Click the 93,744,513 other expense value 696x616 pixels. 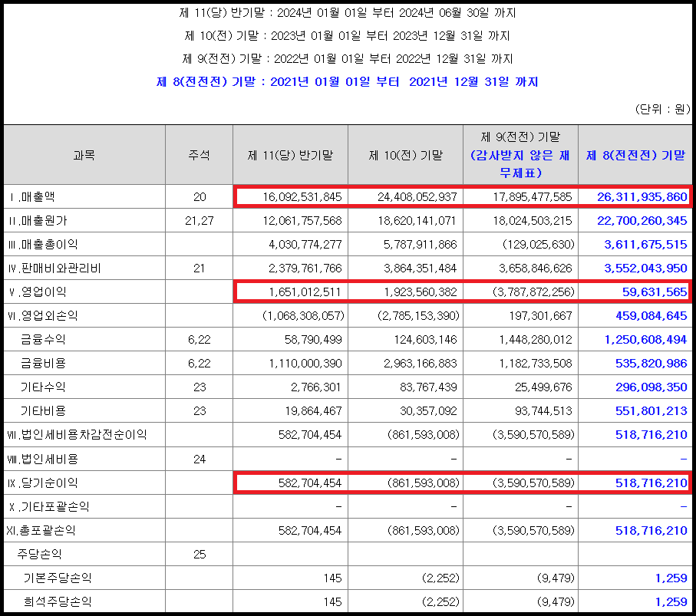click(x=543, y=411)
